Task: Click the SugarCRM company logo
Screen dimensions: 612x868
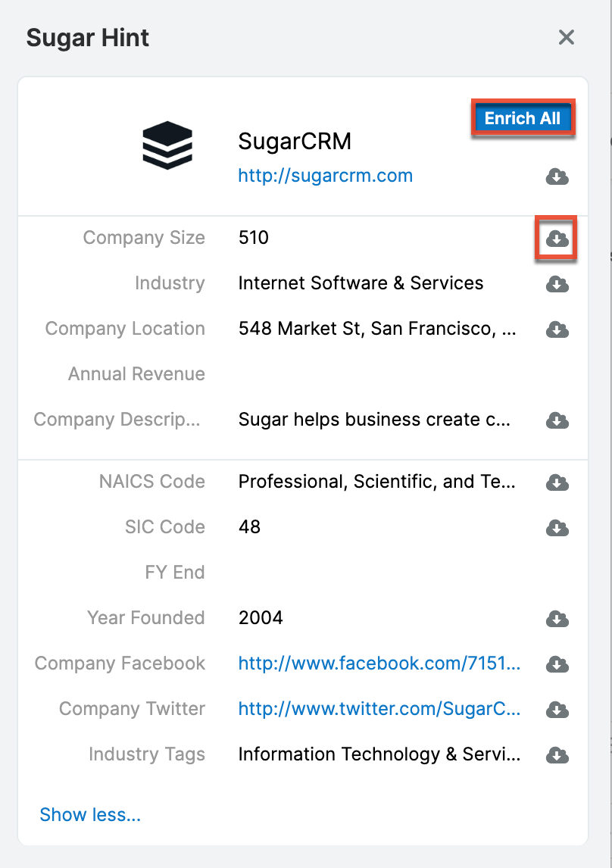Action: click(167, 144)
